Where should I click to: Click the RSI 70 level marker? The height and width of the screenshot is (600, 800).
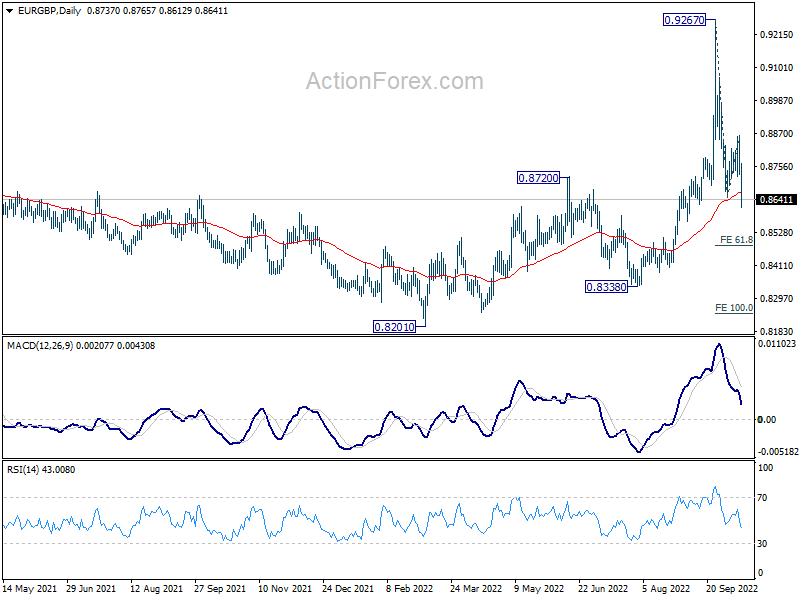point(762,497)
